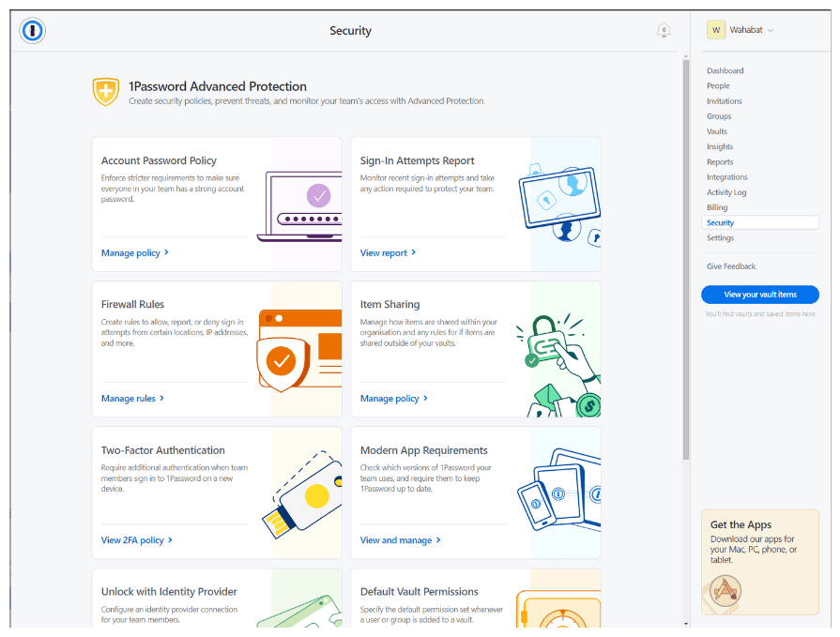Click the View your vault items button
Viewport: 840px width, 637px height.
pos(759,295)
